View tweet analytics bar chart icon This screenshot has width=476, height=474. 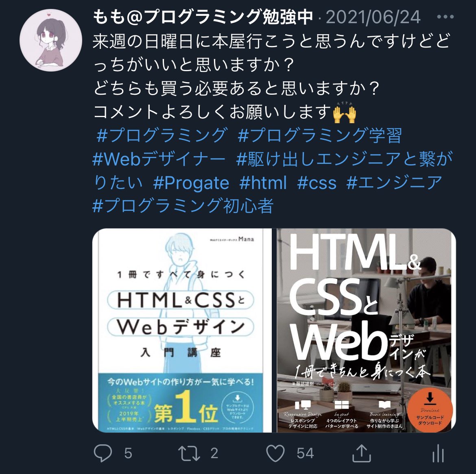pos(438,453)
